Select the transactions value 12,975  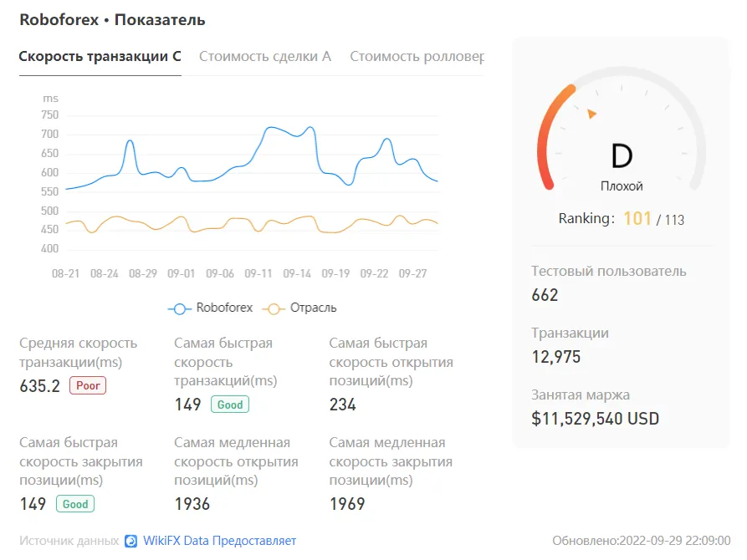click(556, 357)
